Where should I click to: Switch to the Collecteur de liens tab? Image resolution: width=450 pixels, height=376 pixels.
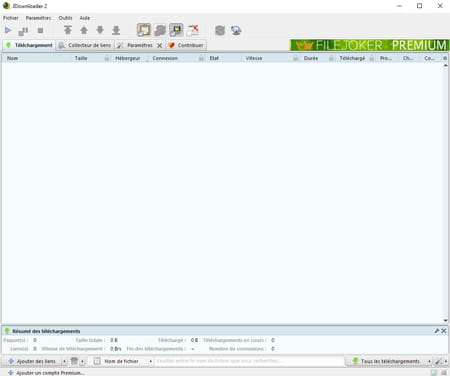click(x=85, y=45)
